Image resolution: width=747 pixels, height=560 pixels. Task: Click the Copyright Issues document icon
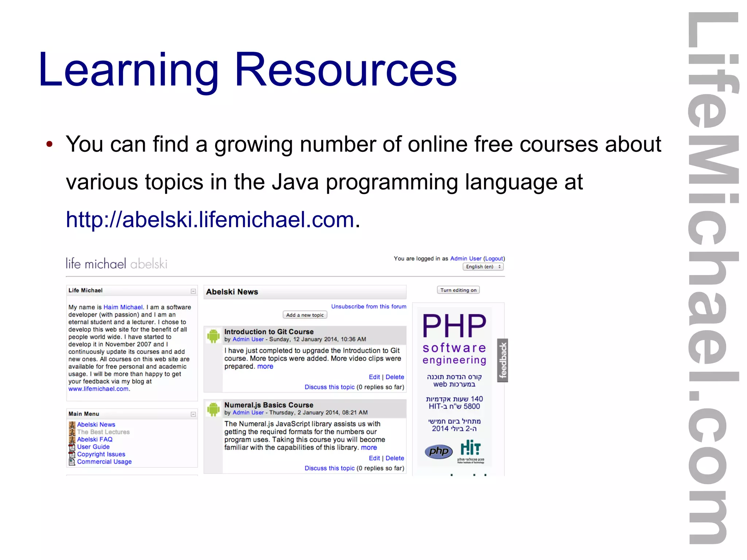tap(72, 454)
